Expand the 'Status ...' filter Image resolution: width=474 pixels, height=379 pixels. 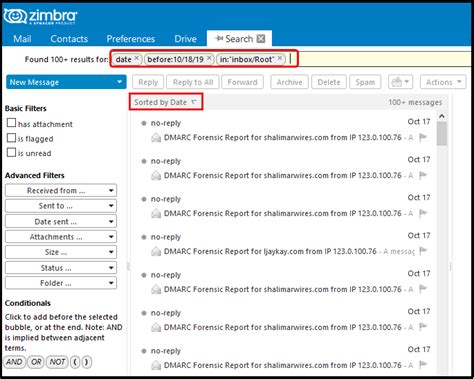[61, 268]
